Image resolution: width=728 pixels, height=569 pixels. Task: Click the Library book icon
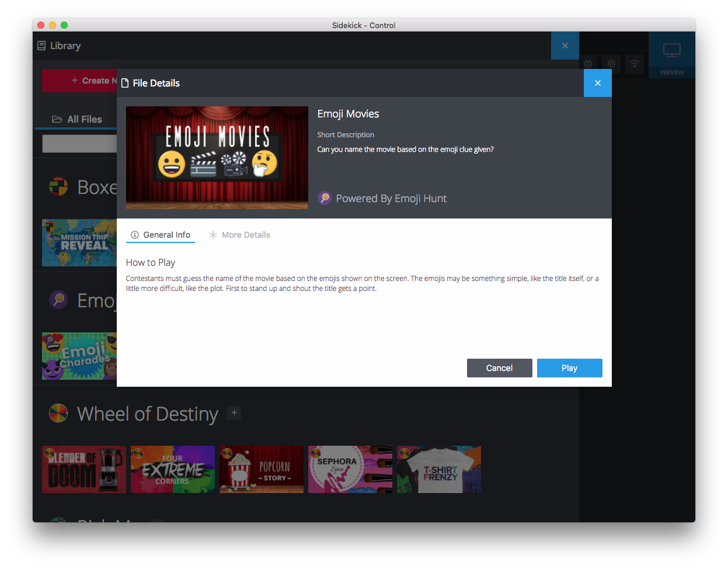41,46
